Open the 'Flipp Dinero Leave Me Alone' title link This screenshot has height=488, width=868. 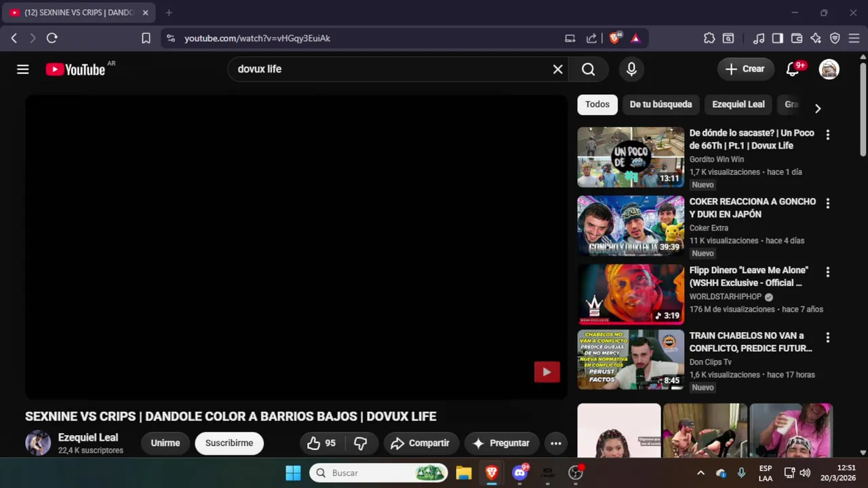coord(749,277)
